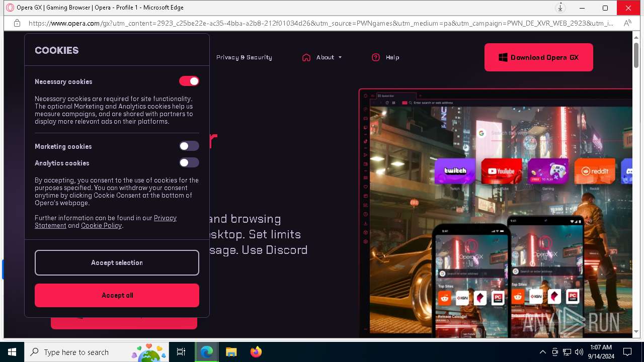The width and height of the screenshot is (644, 362).
Task: Click the Necessary cookies label
Action: click(63, 81)
